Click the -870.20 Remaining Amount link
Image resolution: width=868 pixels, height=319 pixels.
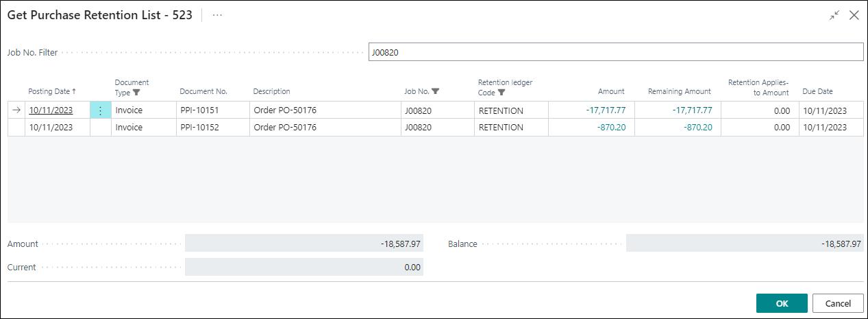coord(697,128)
